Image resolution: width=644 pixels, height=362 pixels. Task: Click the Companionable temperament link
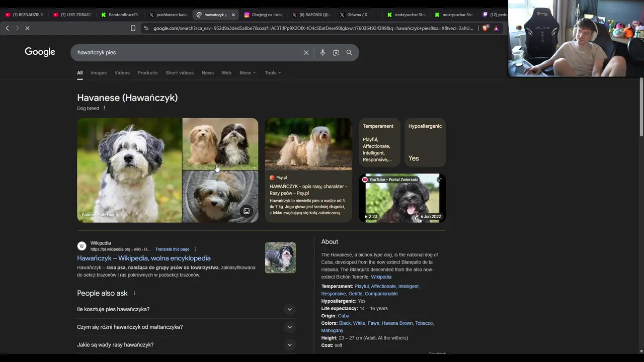point(381,294)
